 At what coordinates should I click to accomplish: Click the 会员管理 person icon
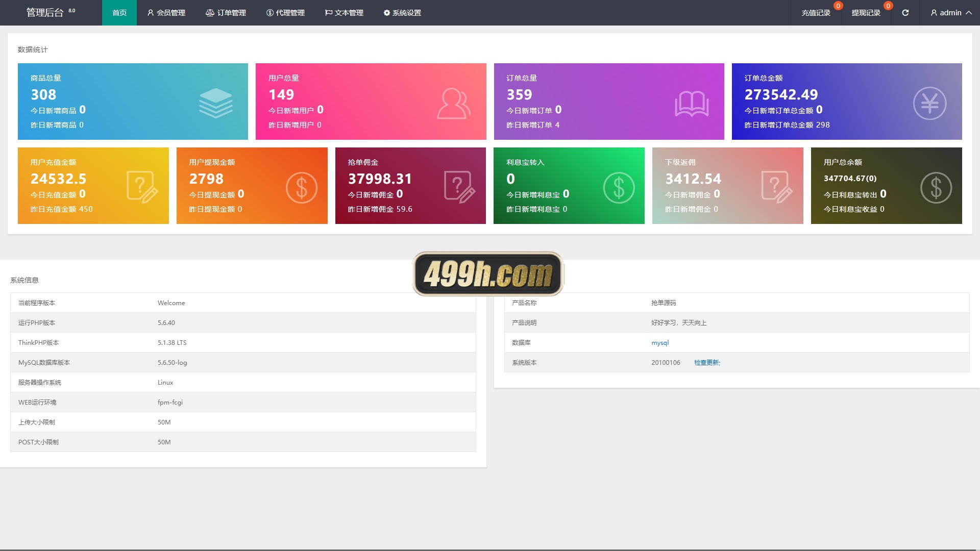151,13
